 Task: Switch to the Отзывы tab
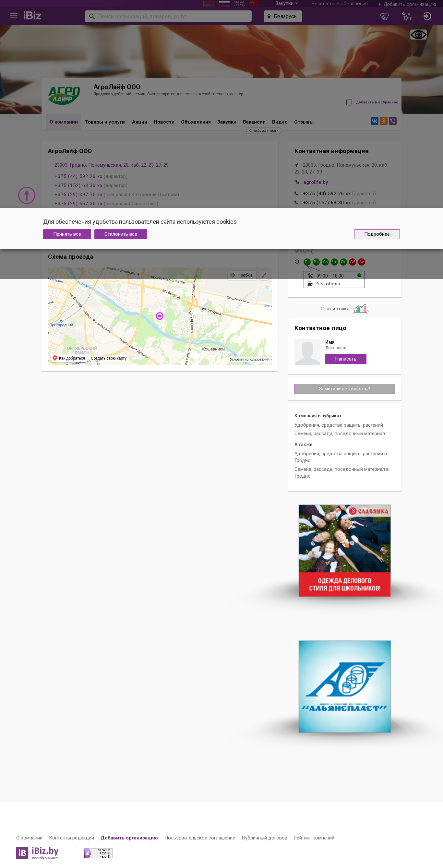tap(304, 122)
